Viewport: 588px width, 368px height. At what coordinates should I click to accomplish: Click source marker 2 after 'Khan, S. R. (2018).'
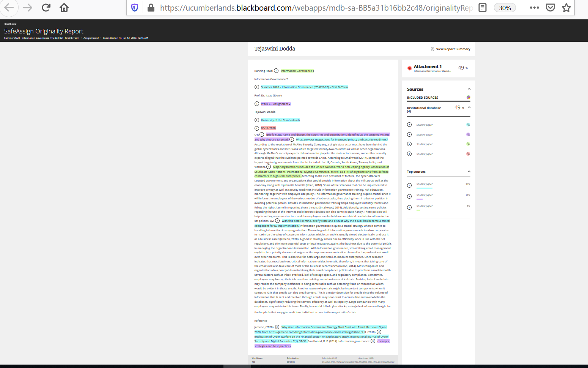pyautogui.click(x=379, y=332)
